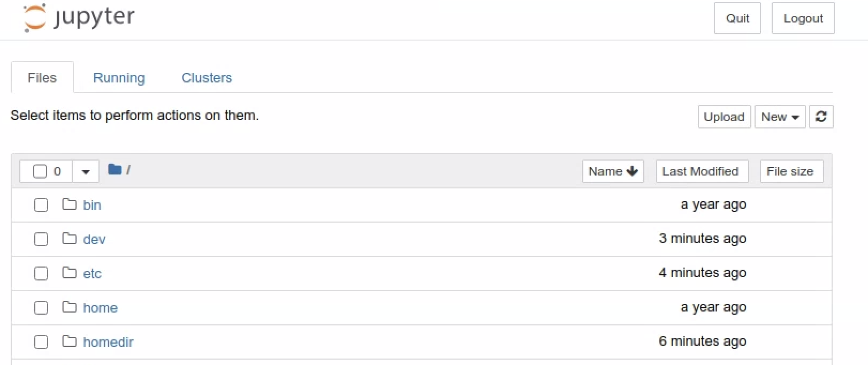The width and height of the screenshot is (868, 365).
Task: Click the folder icon beside home
Action: [x=70, y=307]
